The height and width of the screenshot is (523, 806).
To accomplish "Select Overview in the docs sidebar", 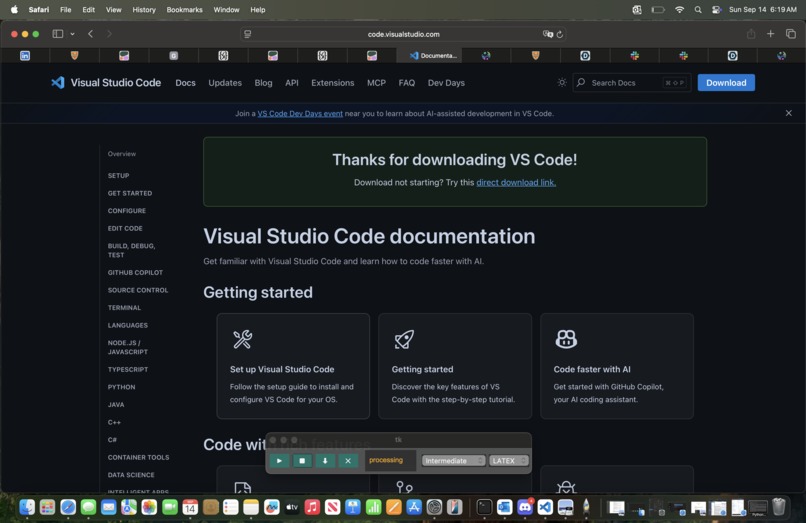I will point(122,154).
